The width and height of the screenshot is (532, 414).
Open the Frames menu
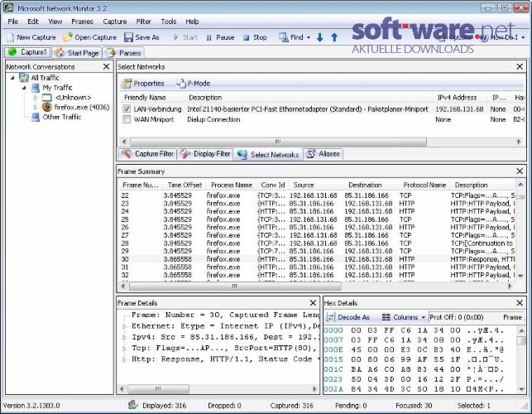point(82,22)
